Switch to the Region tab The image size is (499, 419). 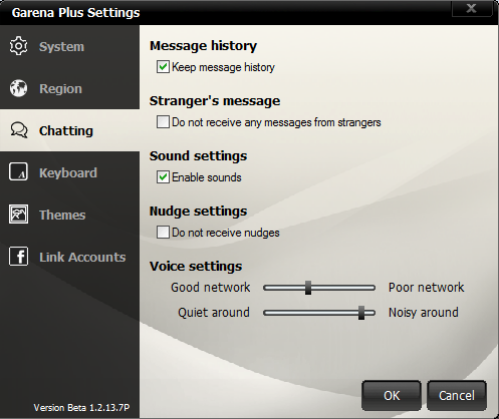[70, 88]
